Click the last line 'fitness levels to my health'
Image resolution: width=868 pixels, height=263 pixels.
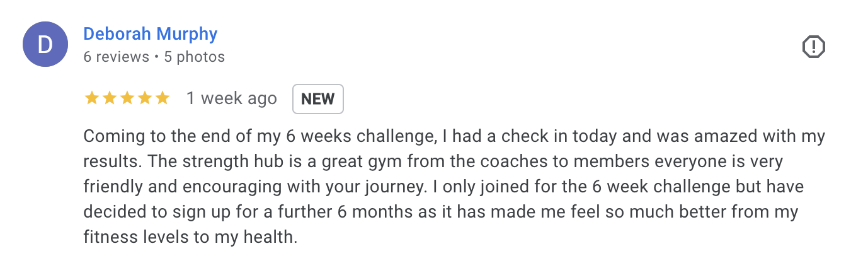pyautogui.click(x=190, y=238)
